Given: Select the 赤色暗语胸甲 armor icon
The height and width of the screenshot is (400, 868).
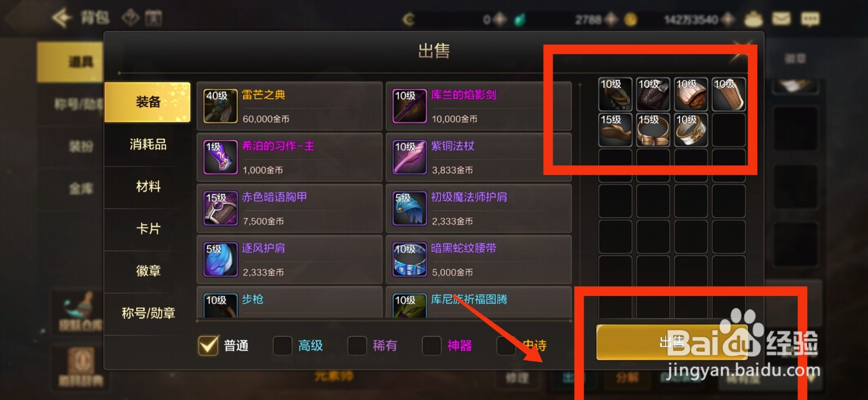Looking at the screenshot, I should coord(220,208).
